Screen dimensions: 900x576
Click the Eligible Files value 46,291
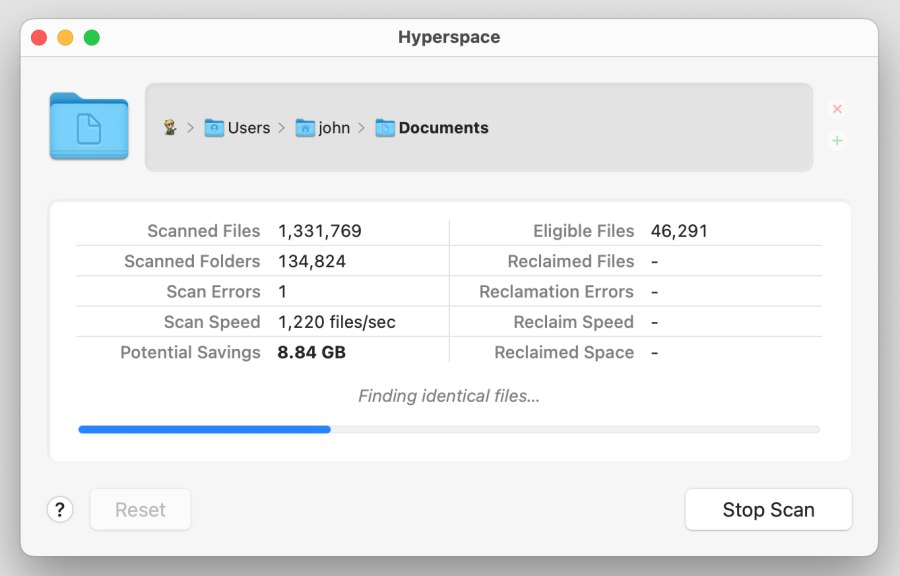coord(679,231)
